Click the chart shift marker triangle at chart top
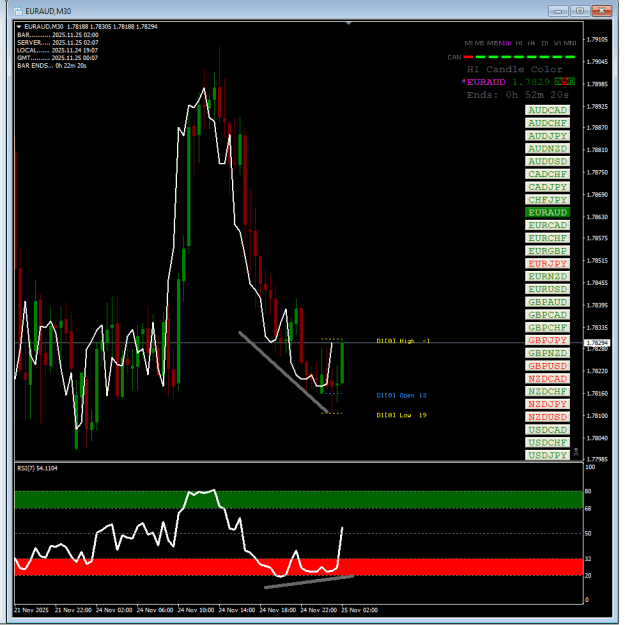The height and width of the screenshot is (625, 625). click(x=349, y=24)
